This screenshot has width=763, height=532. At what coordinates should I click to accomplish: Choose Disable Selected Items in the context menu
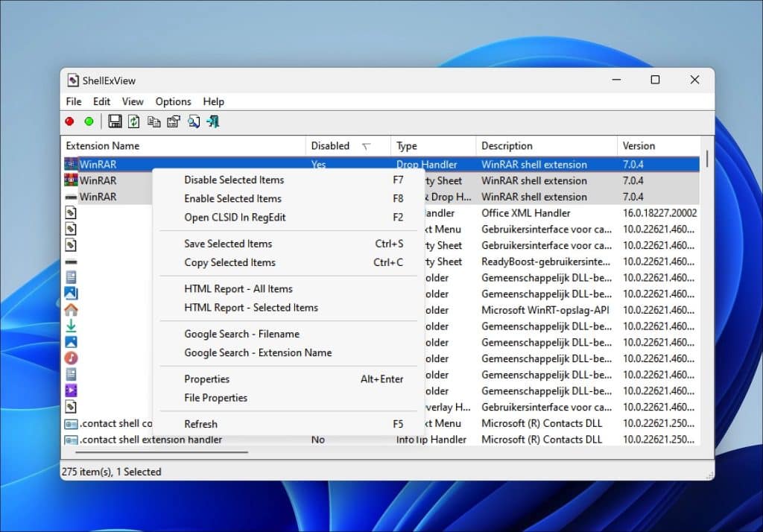[x=288, y=180]
